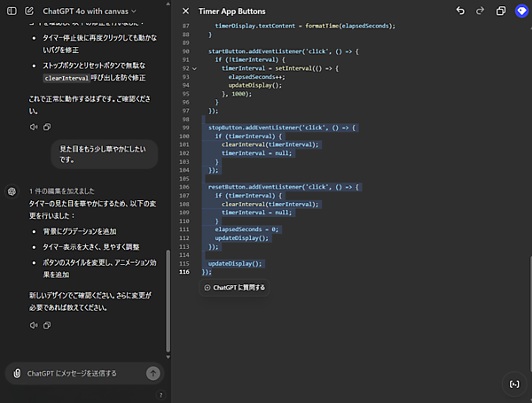Attach a file with the paperclip icon

coord(17,373)
